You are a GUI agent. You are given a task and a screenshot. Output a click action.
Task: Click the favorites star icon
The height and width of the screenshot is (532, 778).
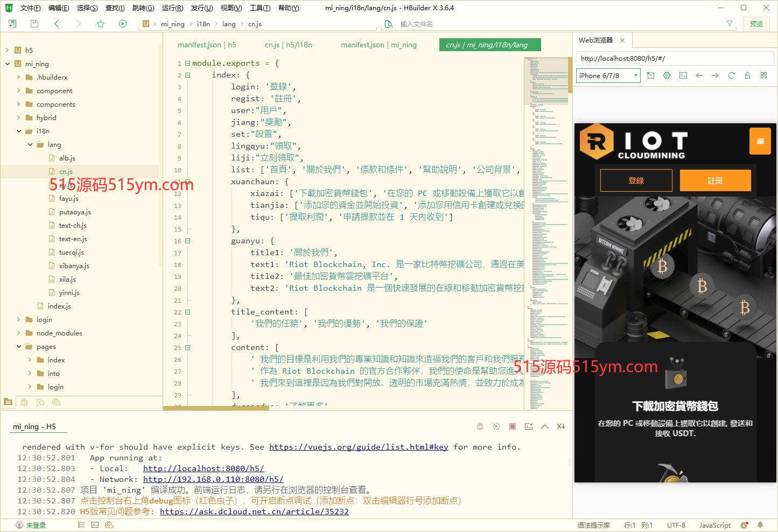[101, 24]
